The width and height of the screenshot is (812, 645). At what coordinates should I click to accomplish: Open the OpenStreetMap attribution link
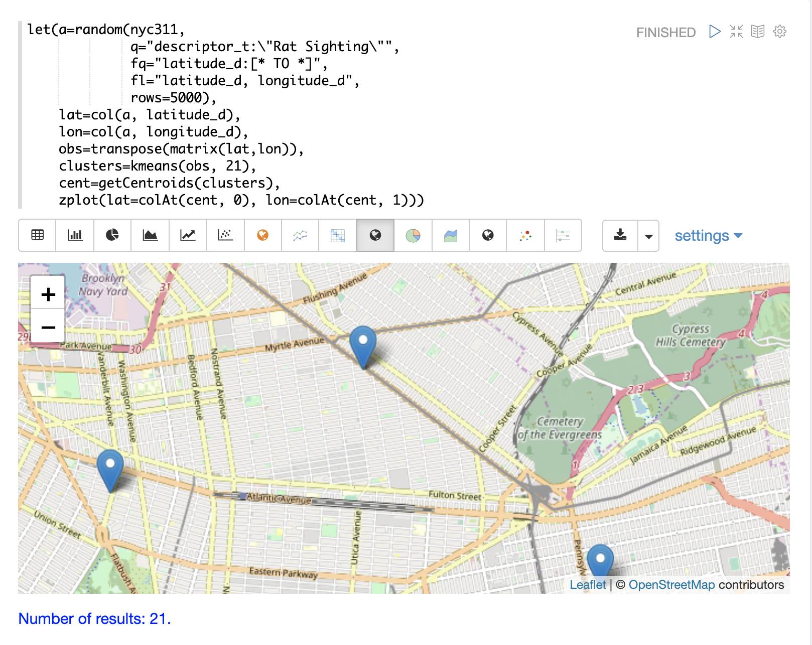tap(671, 585)
